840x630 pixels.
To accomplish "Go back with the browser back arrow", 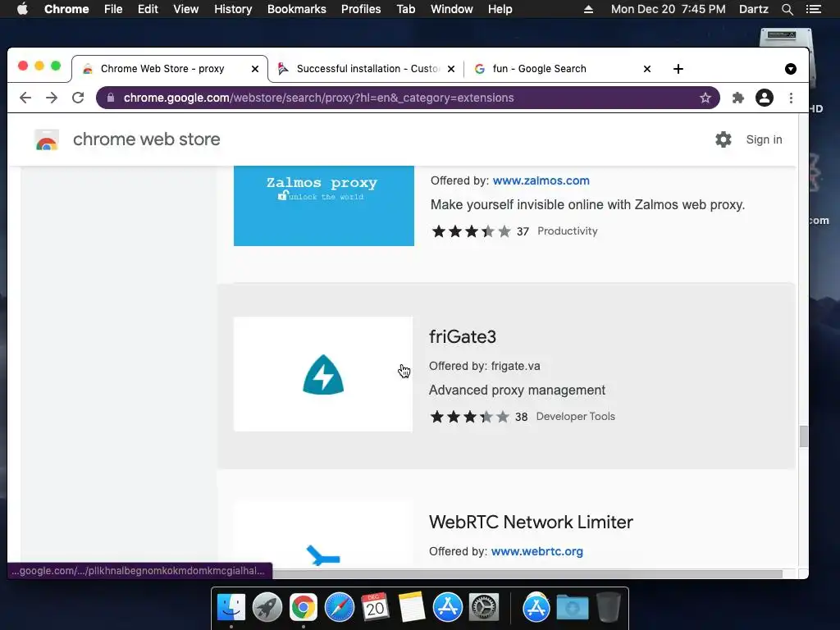I will [x=25, y=98].
